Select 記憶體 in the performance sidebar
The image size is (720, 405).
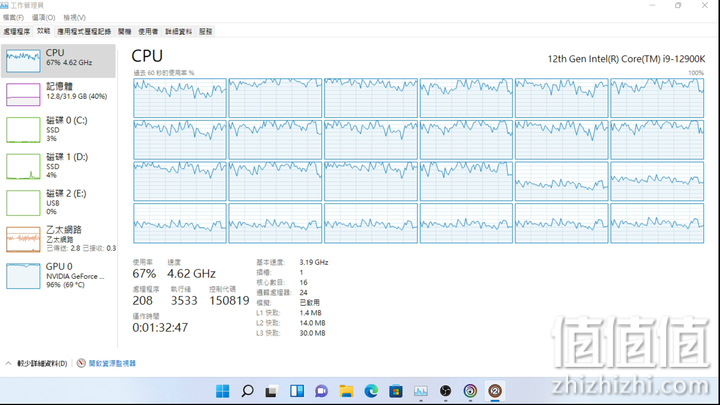click(58, 94)
